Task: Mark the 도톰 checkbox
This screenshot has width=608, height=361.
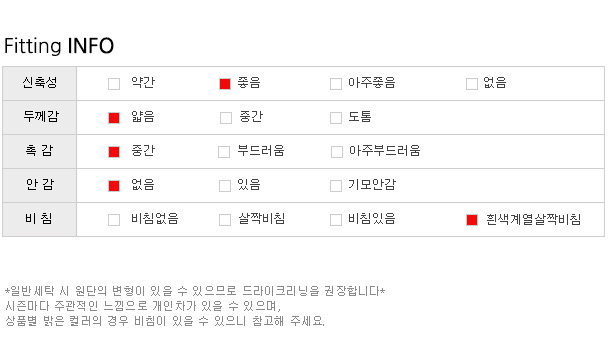Action: tap(336, 118)
